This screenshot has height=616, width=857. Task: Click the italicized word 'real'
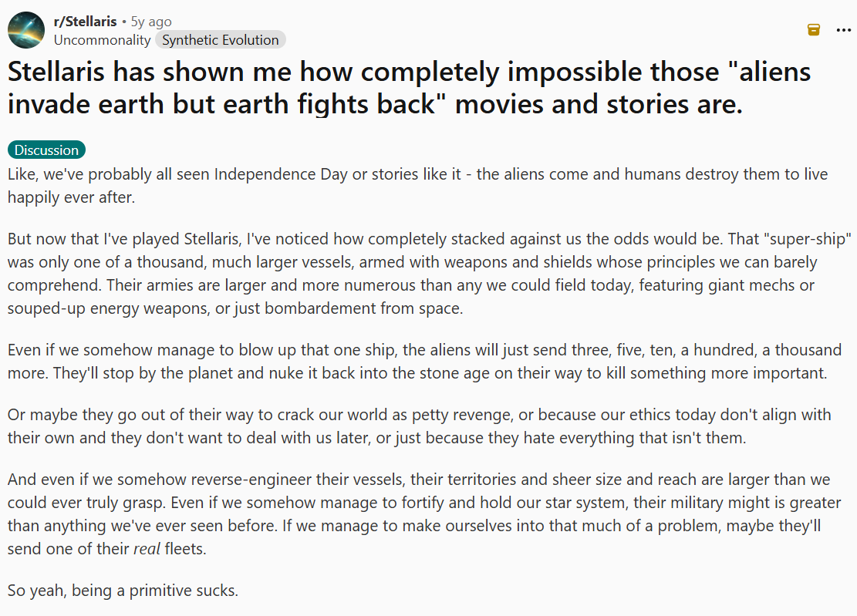tap(147, 550)
